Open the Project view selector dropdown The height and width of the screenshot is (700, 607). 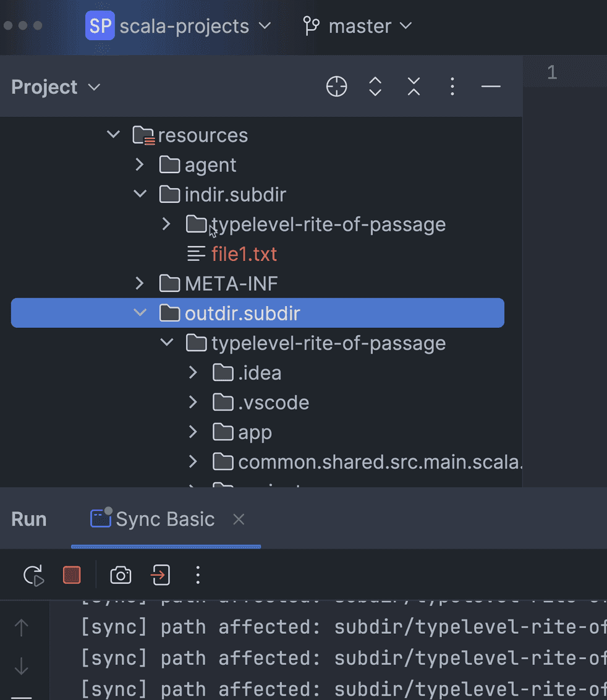(56, 87)
